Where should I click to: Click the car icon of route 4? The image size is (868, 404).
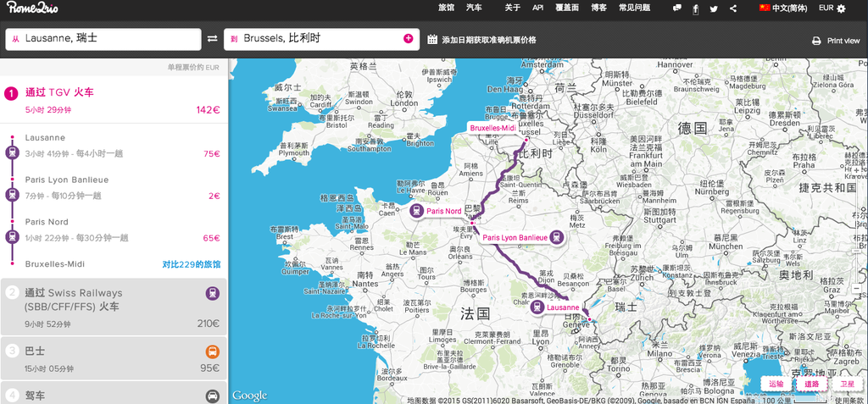pos(213,396)
